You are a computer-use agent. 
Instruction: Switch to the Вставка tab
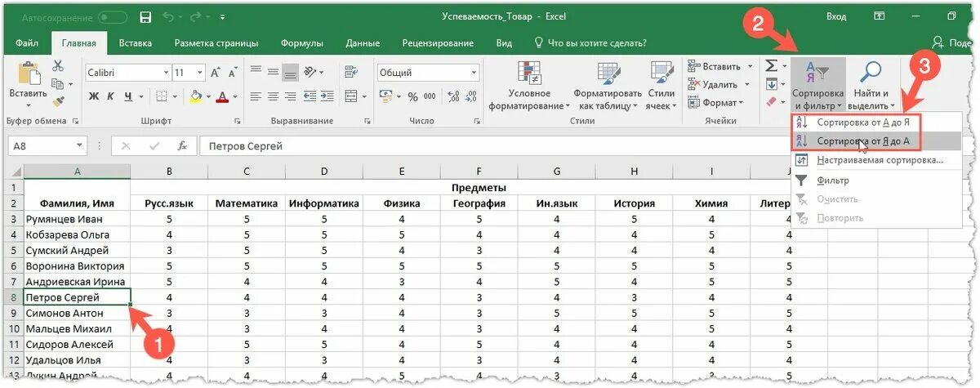pyautogui.click(x=135, y=43)
